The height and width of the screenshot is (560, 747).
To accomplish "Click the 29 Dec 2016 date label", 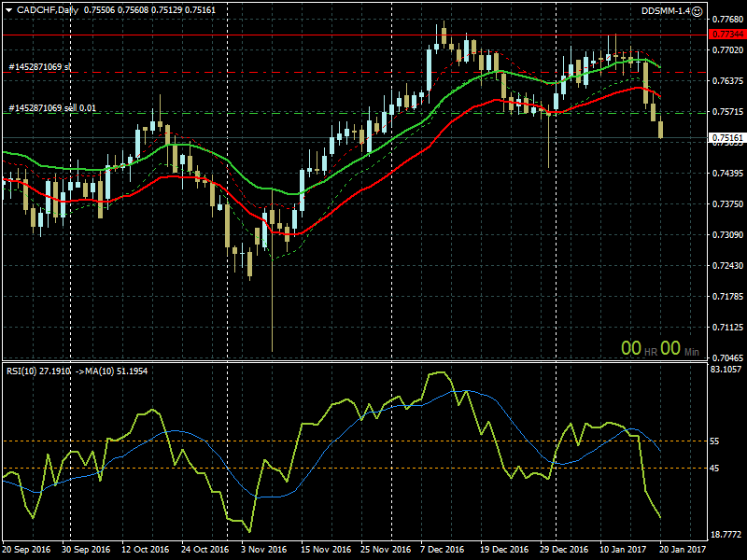I will [x=564, y=550].
